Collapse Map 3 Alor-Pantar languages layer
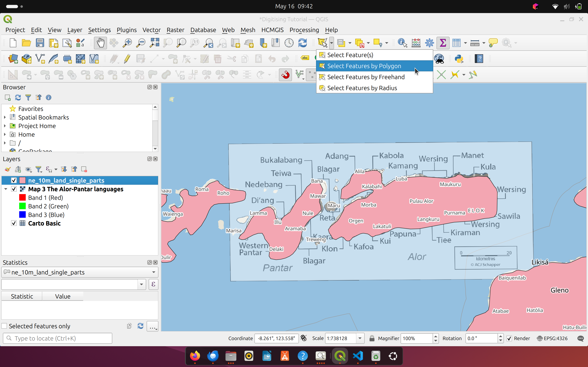This screenshot has width=588, height=367. coord(6,189)
